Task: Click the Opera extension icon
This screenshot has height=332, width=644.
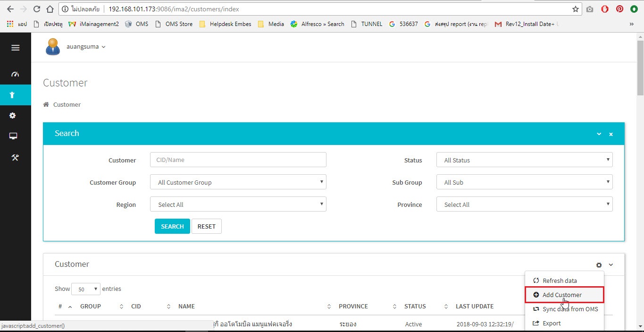Action: [605, 9]
